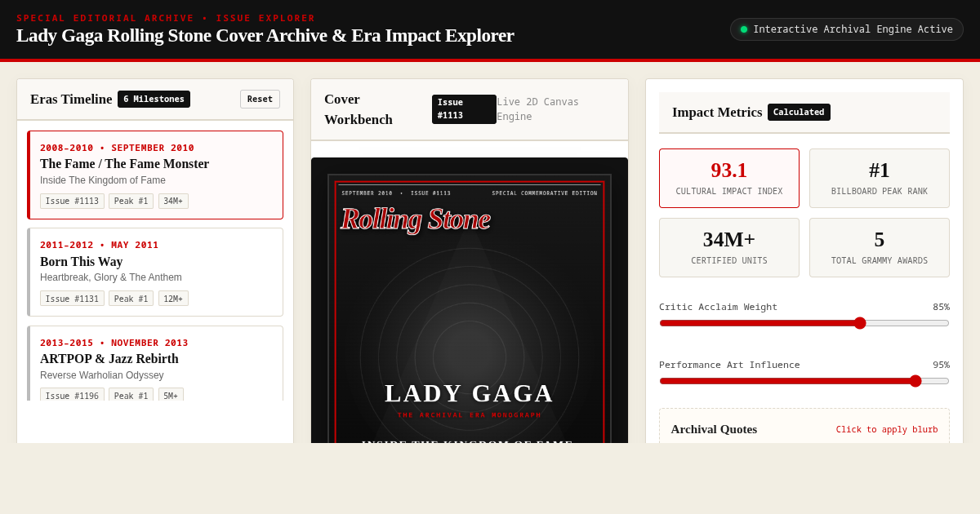Click the Peak #1 tag in Born This Way card
The height and width of the screenshot is (514, 980).
(131, 299)
